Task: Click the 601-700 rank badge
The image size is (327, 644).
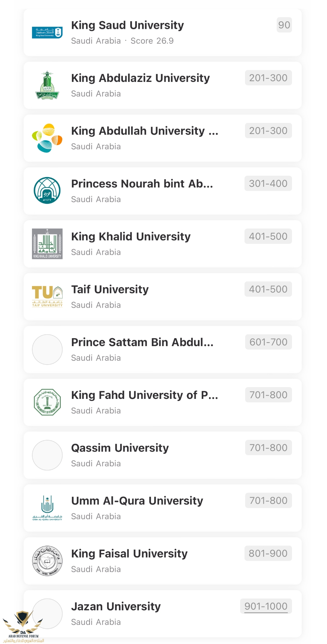Action: [268, 342]
